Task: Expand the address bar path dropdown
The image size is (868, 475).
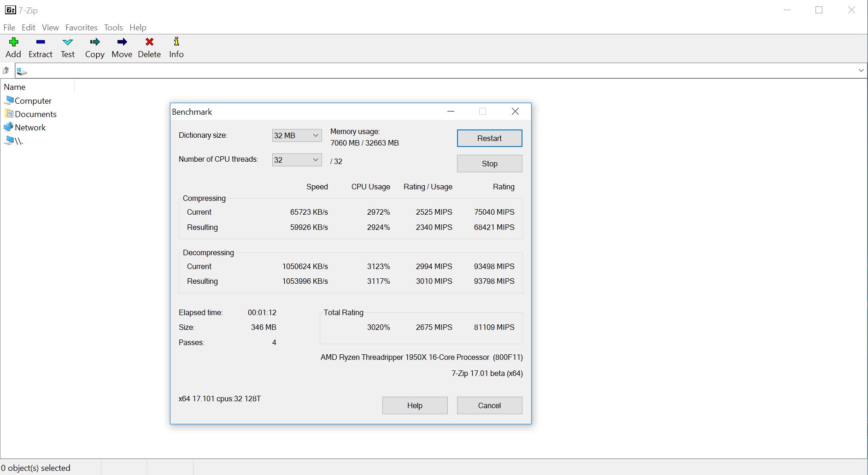Action: [x=861, y=70]
